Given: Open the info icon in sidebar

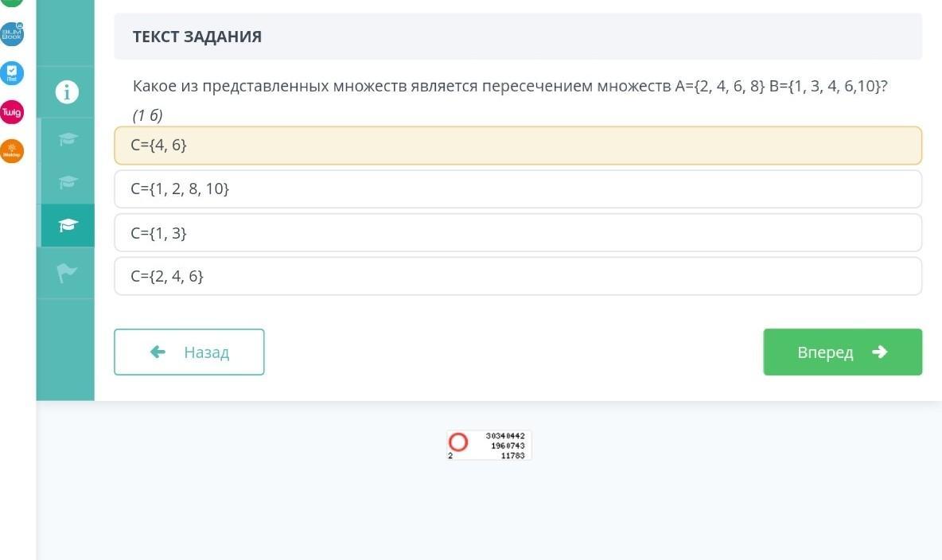Looking at the screenshot, I should click(68, 92).
